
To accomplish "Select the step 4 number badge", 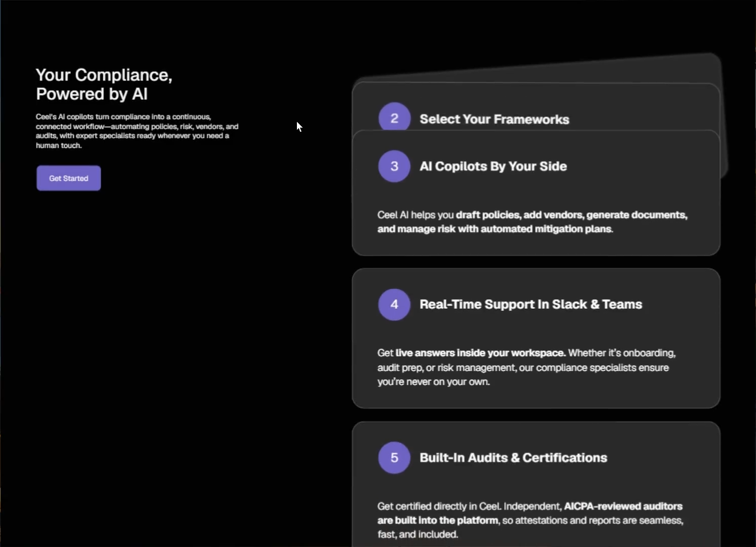I will [x=394, y=304].
